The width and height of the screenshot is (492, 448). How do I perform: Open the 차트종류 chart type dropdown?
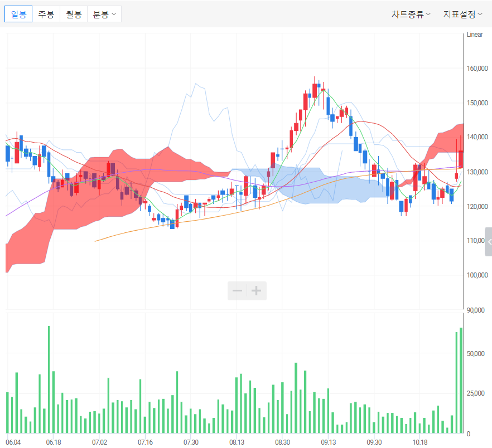coord(411,14)
